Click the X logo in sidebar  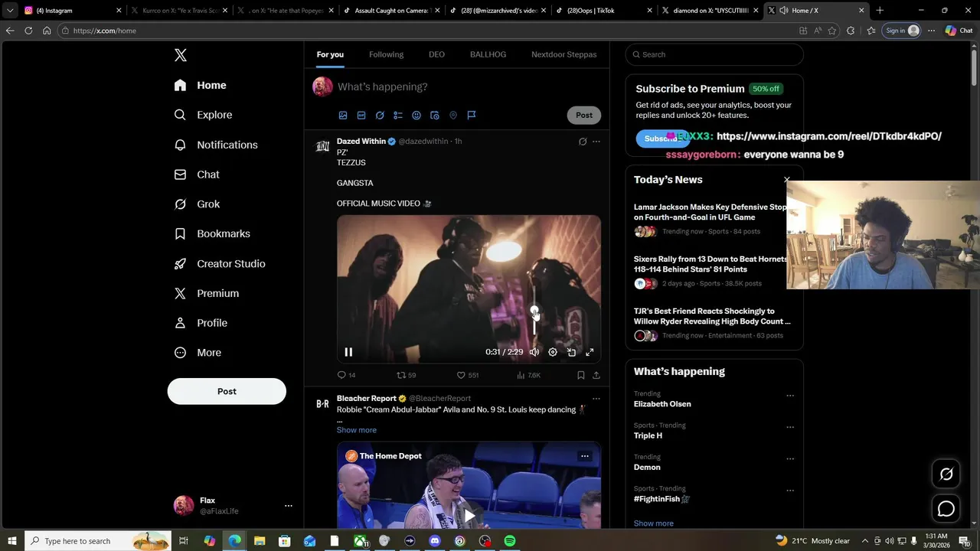[x=180, y=55]
